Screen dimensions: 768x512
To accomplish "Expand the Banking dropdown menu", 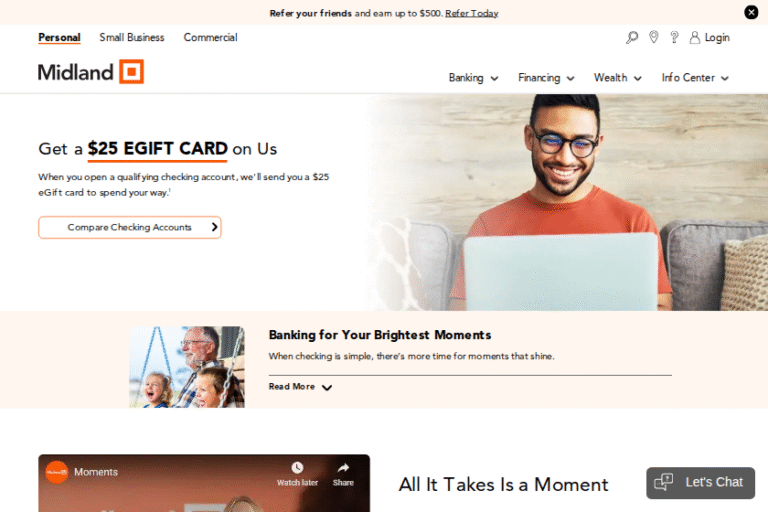I will [x=473, y=78].
